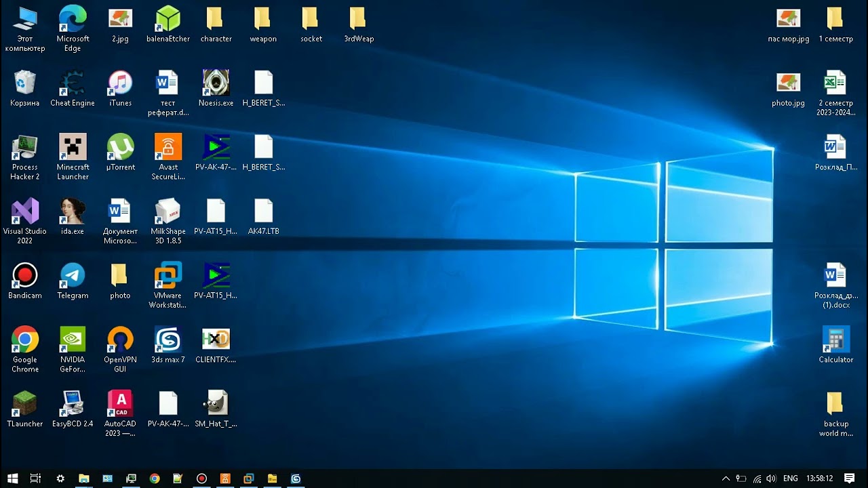Select the Документ Microsoft Word file

tap(120, 222)
